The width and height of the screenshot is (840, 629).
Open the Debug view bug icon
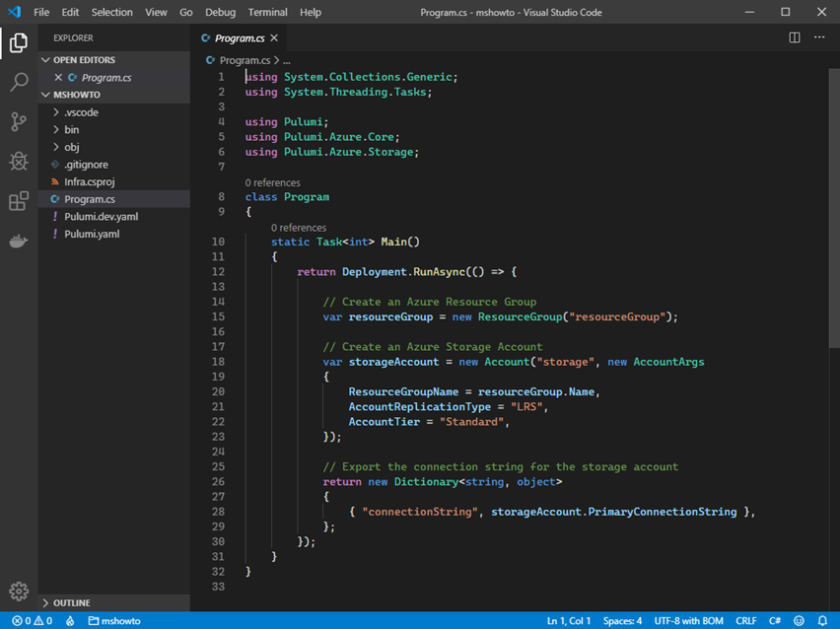19,162
